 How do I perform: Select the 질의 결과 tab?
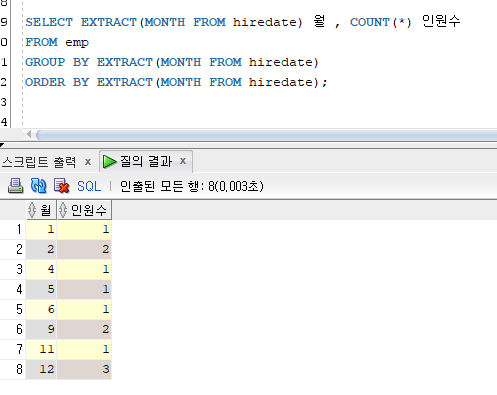tap(146, 161)
